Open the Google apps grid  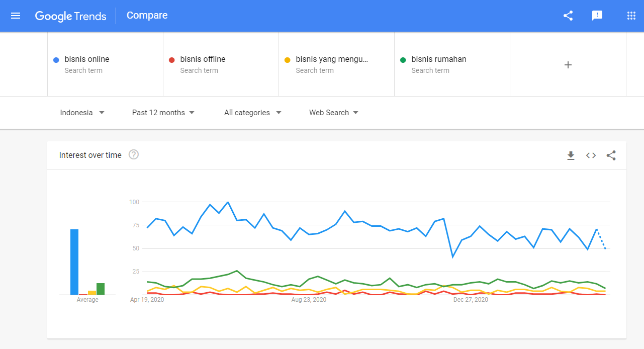tap(631, 16)
